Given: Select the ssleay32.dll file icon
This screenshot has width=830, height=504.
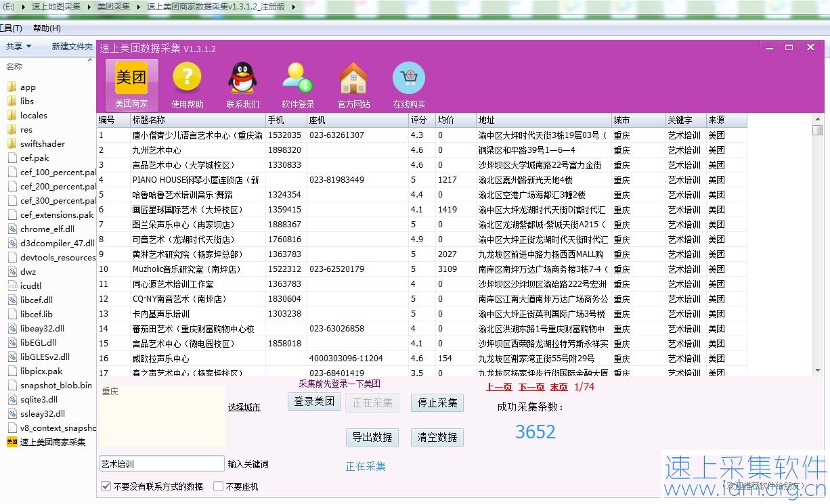Looking at the screenshot, I should tap(12, 413).
